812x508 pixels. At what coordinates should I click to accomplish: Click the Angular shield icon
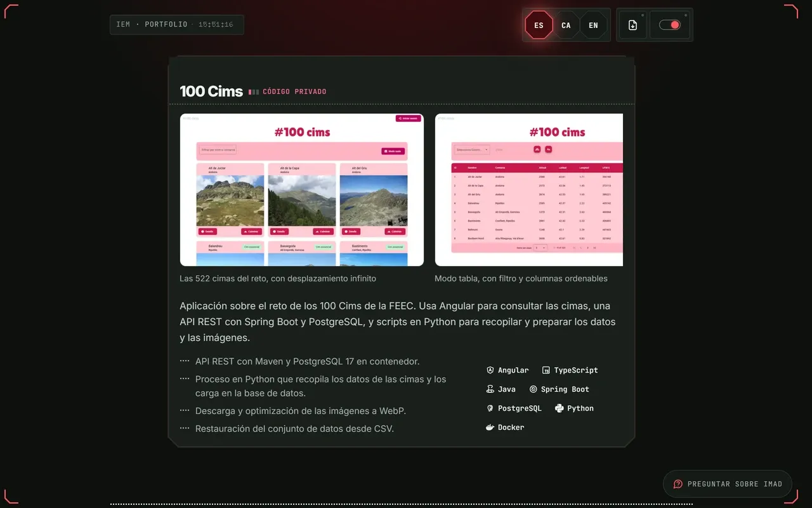490,370
